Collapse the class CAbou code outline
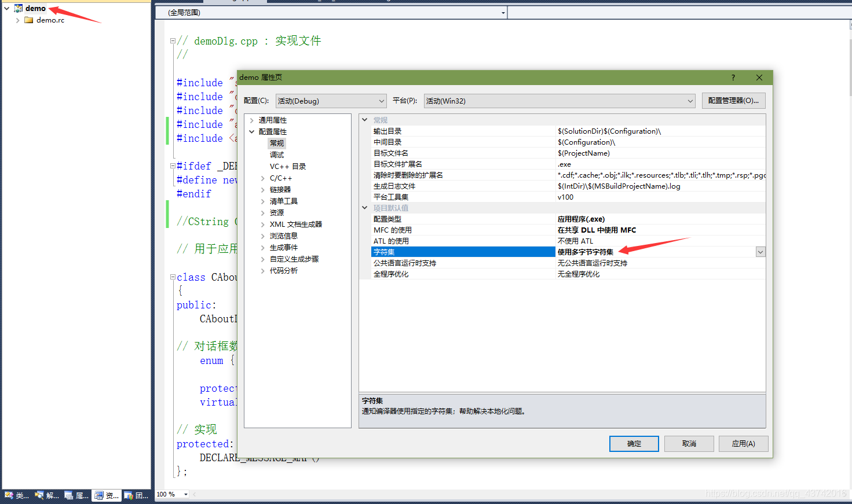 173,277
